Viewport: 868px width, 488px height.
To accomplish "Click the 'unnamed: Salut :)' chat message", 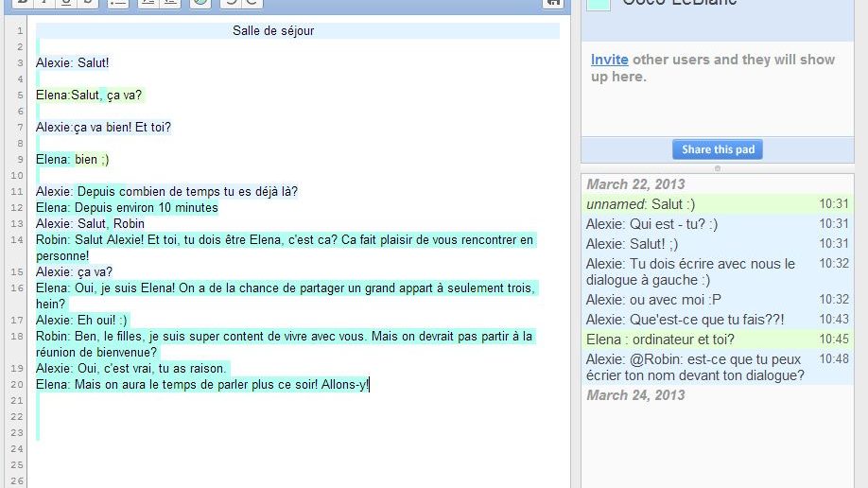I will pyautogui.click(x=638, y=204).
